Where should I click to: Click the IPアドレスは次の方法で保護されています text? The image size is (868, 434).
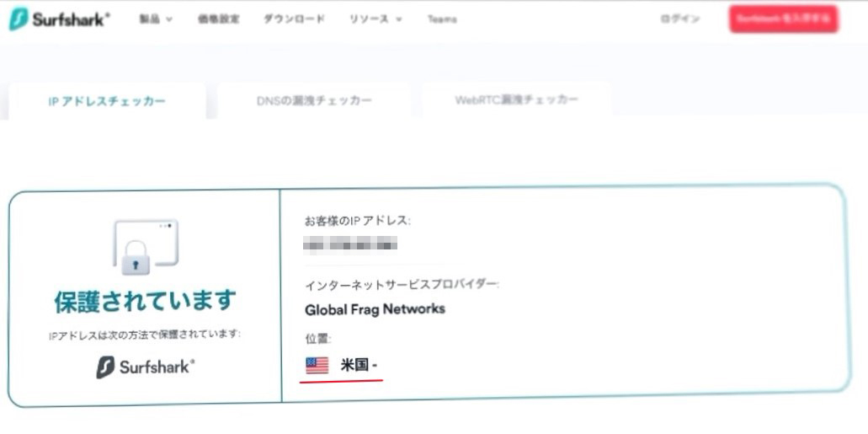[145, 335]
